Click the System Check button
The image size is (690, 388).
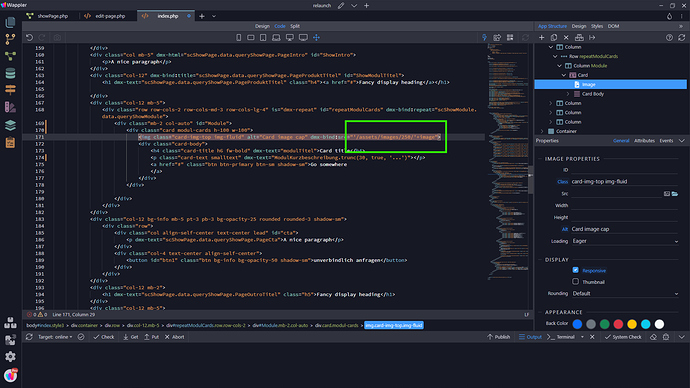point(623,337)
